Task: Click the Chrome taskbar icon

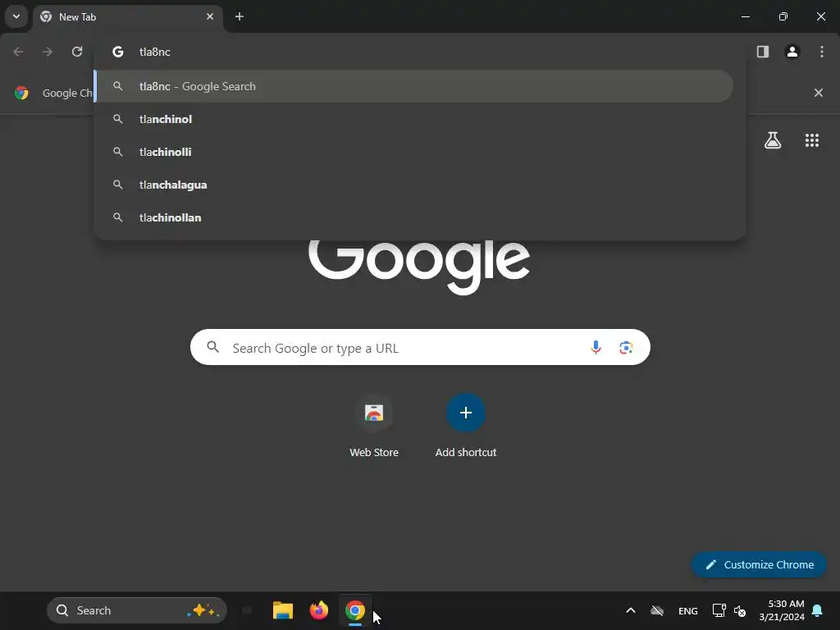Action: click(354, 610)
